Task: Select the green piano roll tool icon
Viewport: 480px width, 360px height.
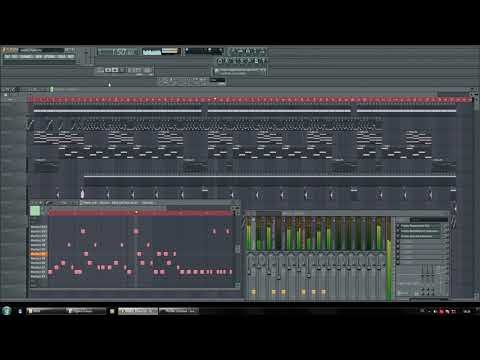Action: click(x=35, y=211)
